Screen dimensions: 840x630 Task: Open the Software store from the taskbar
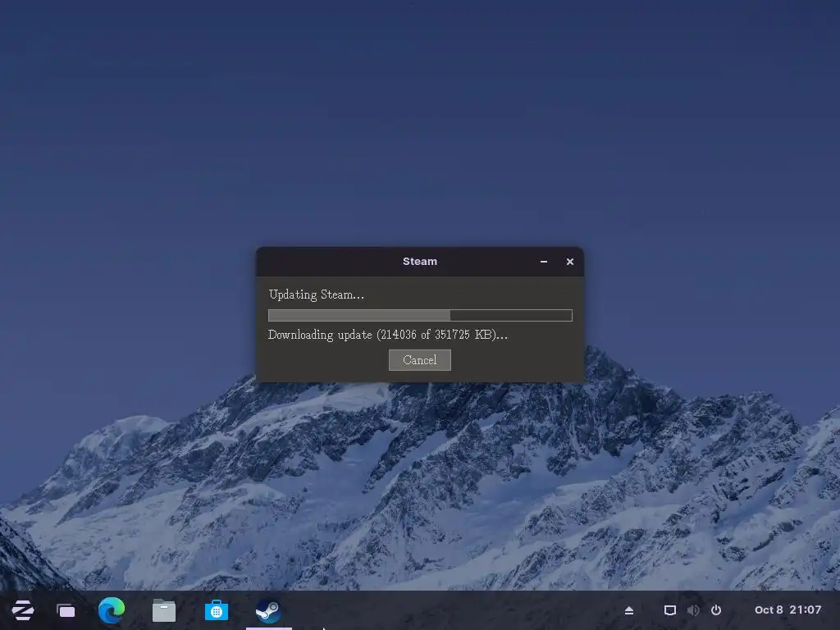pos(217,610)
